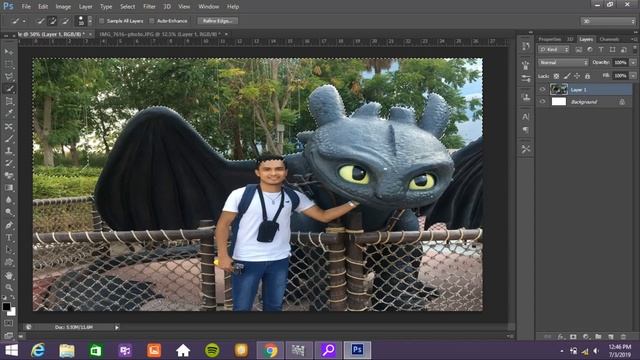Hide the Background layer eye

click(x=542, y=102)
